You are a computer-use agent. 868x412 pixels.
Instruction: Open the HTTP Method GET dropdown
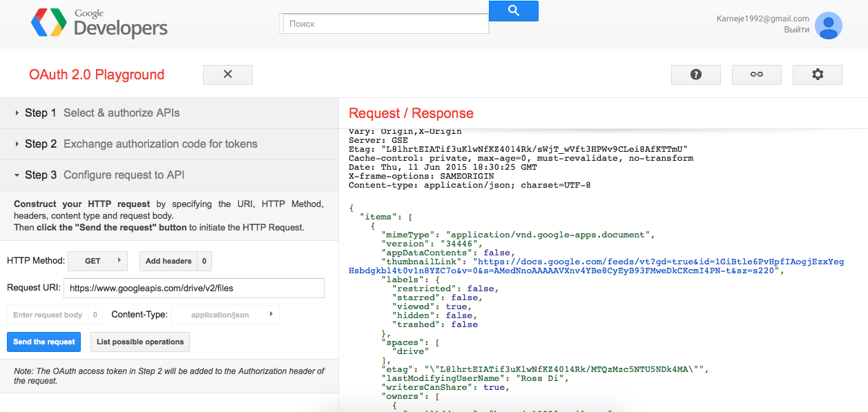97,261
